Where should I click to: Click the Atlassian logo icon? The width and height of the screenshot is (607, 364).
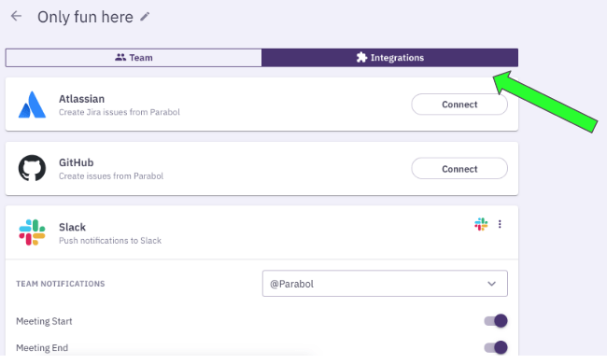pyautogui.click(x=32, y=105)
